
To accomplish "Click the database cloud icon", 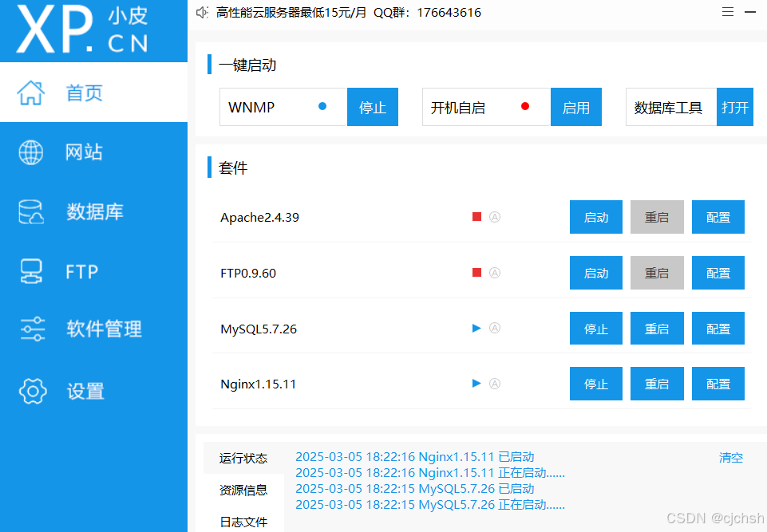I will (31, 211).
